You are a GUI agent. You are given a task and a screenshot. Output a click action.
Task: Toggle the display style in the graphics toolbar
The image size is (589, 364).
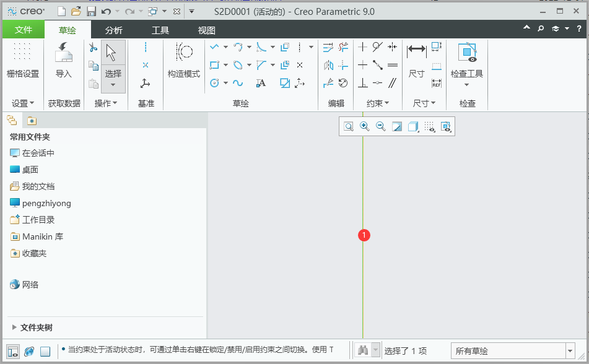412,126
